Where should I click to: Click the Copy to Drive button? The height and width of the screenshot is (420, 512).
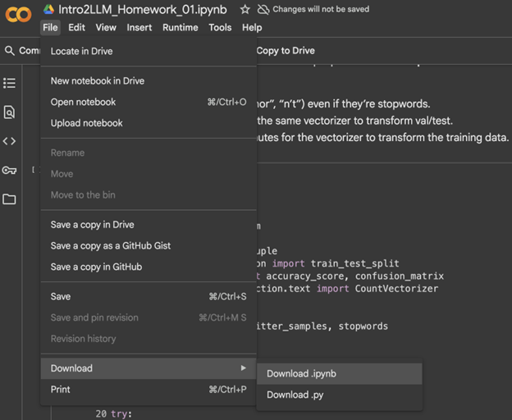285,51
